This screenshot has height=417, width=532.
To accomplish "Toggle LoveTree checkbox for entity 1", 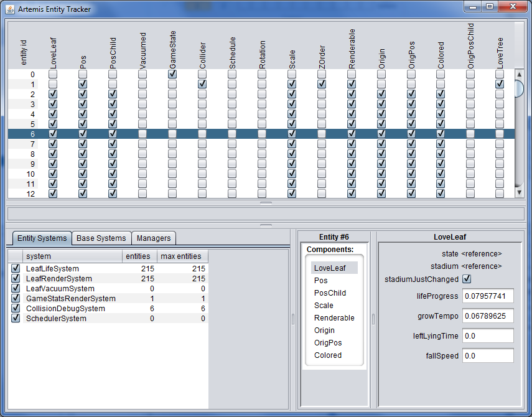I will (x=500, y=84).
